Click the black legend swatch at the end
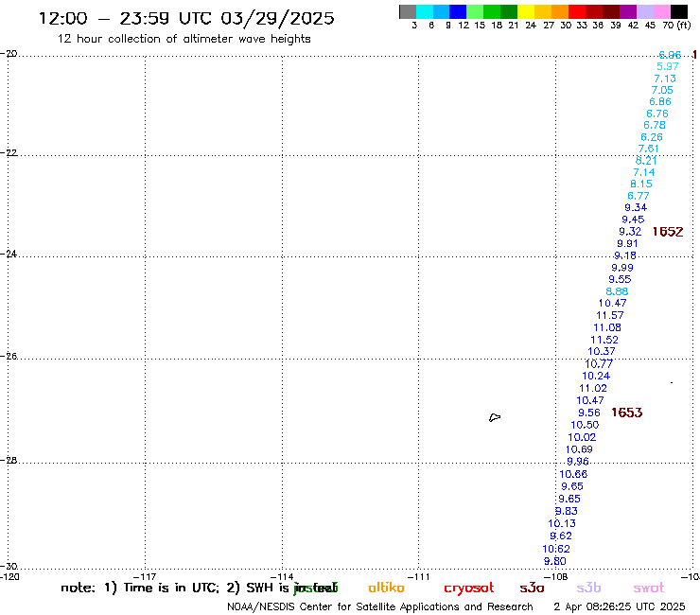 pyautogui.click(x=678, y=11)
